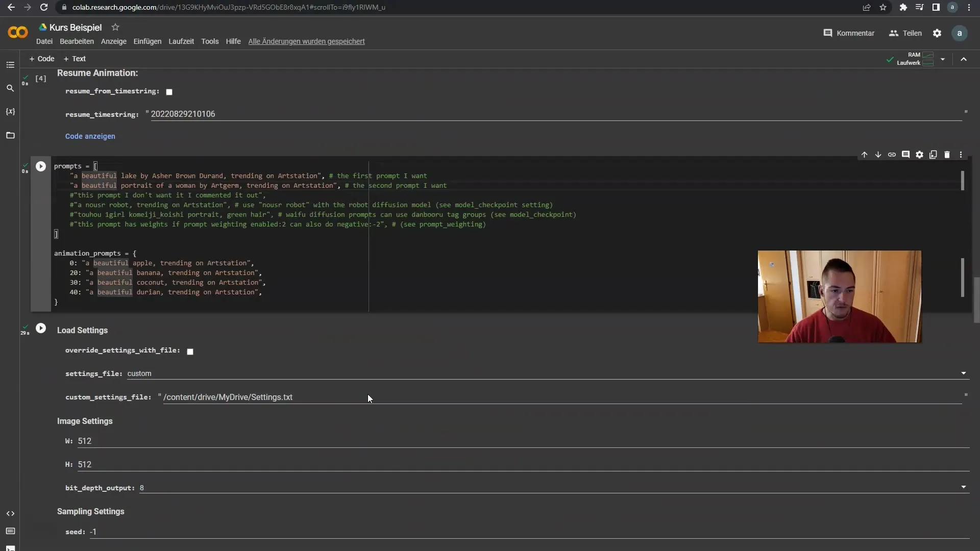980x551 pixels.
Task: Click the resume_timestring input field
Action: click(x=556, y=114)
